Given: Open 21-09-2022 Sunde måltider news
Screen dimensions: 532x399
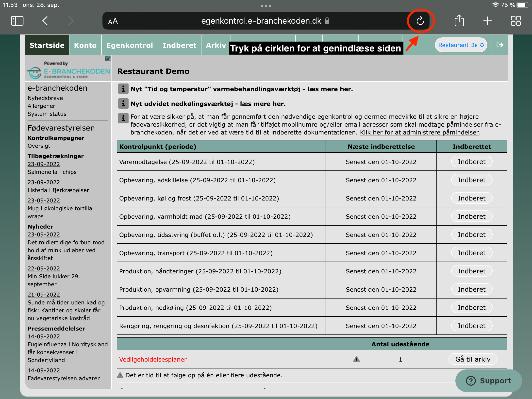Looking at the screenshot, I should pos(44,295).
